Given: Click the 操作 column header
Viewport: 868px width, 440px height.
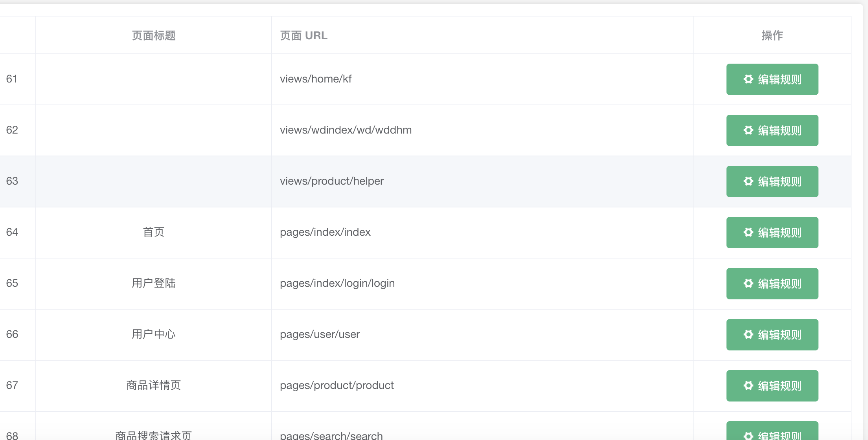Looking at the screenshot, I should point(772,35).
